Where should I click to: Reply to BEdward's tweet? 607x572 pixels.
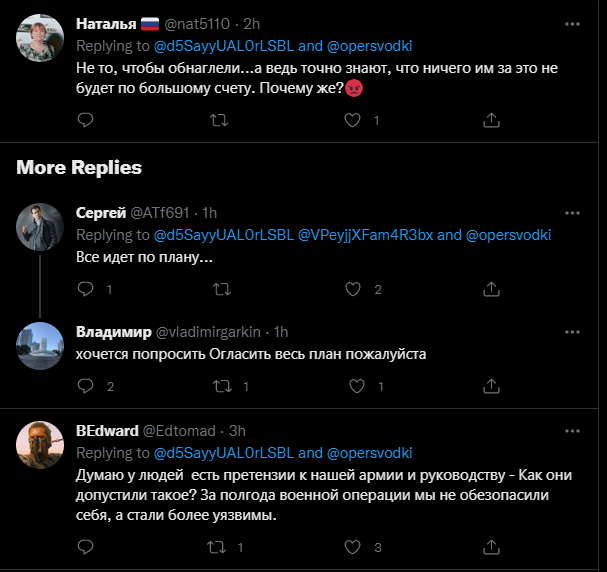tap(86, 547)
